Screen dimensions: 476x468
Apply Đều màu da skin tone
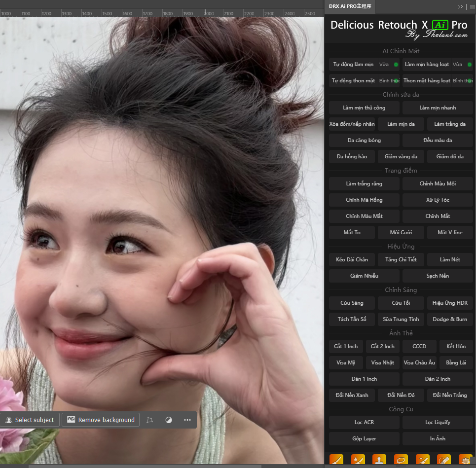[x=438, y=140]
